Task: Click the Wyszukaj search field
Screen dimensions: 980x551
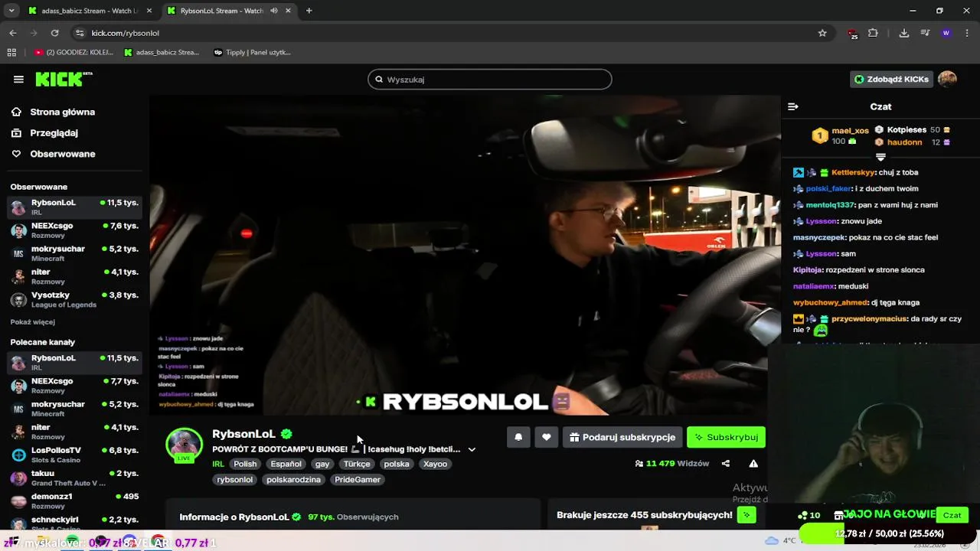Action: [490, 80]
